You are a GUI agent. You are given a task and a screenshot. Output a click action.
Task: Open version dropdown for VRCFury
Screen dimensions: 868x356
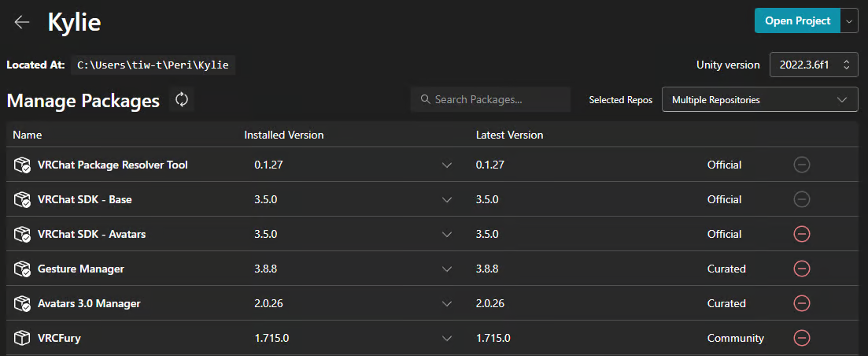[x=447, y=339]
